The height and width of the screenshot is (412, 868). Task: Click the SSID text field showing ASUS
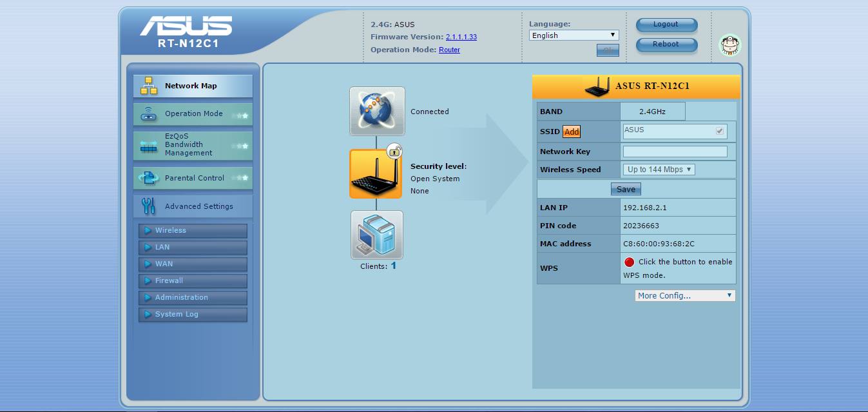[675, 131]
